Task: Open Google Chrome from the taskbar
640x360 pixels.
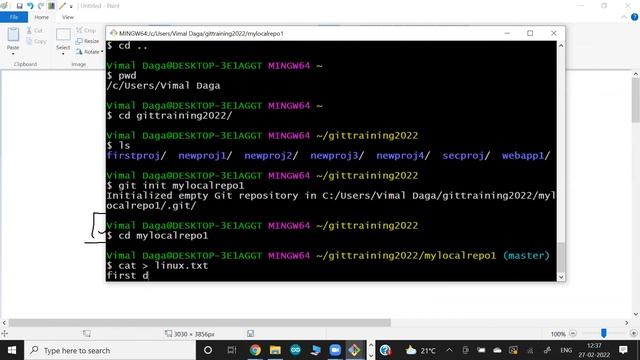Action: click(255, 350)
